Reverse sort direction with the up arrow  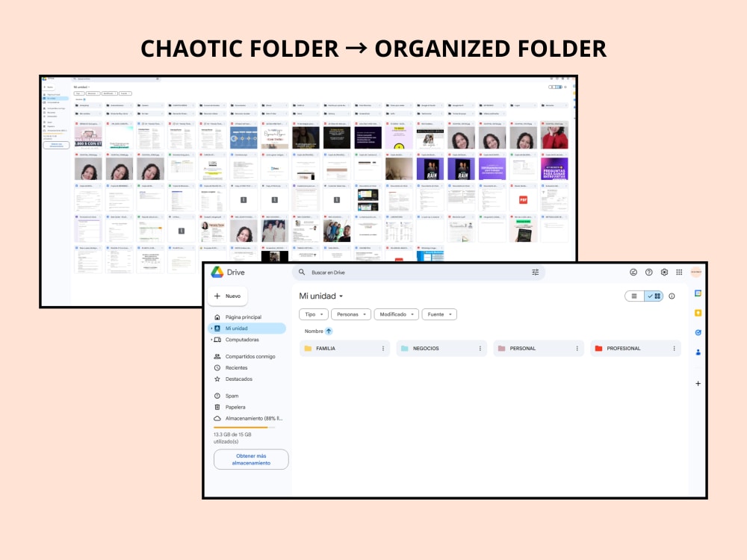pyautogui.click(x=329, y=331)
